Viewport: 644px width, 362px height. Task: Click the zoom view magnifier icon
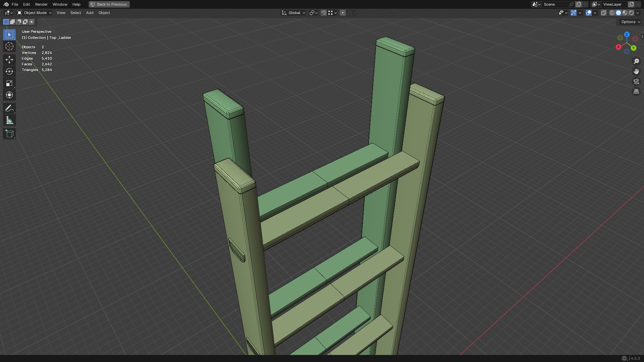tap(636, 61)
